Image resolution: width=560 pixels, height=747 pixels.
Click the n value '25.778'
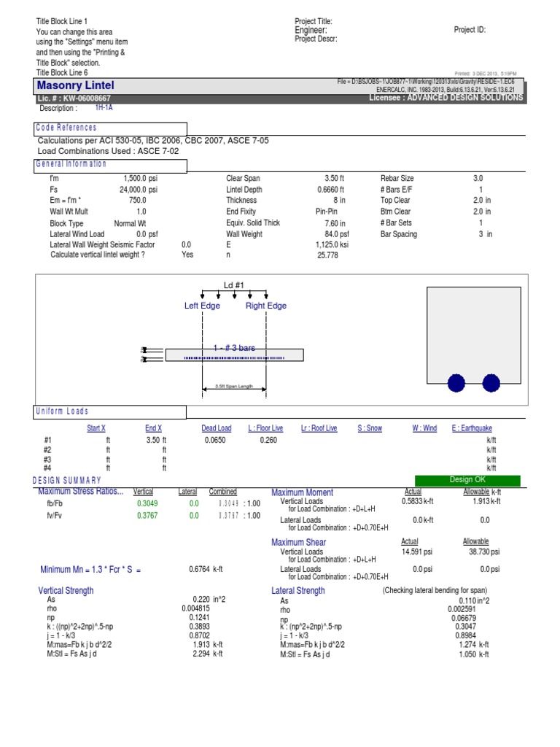[x=327, y=255]
